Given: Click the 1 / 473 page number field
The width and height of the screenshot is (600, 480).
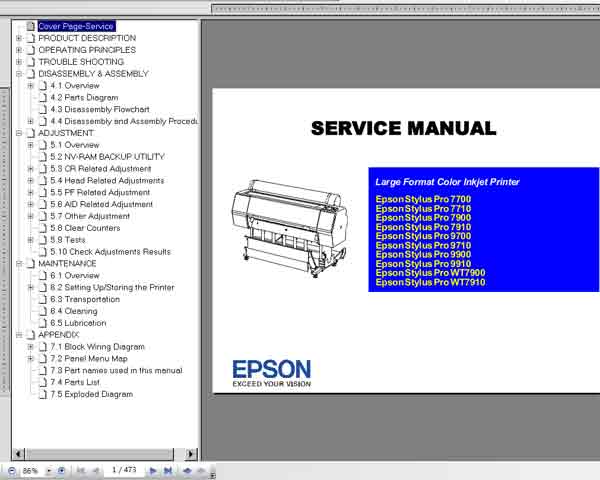Looking at the screenshot, I should click(124, 470).
